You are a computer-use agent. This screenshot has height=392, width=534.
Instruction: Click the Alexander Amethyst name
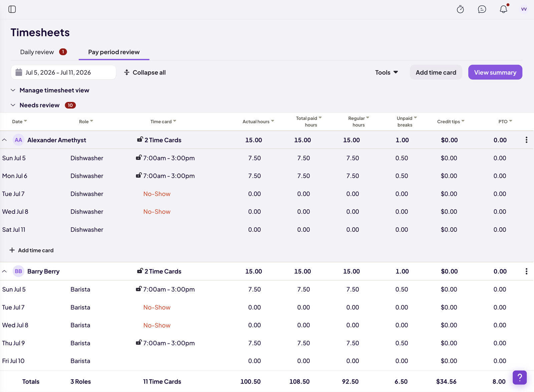[57, 140]
